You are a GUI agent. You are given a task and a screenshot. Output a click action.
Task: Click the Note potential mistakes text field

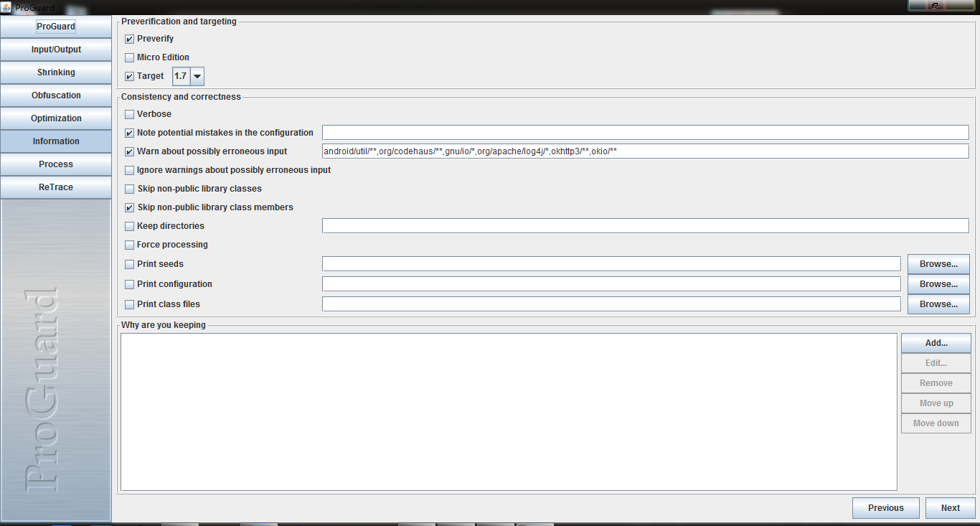(x=646, y=133)
